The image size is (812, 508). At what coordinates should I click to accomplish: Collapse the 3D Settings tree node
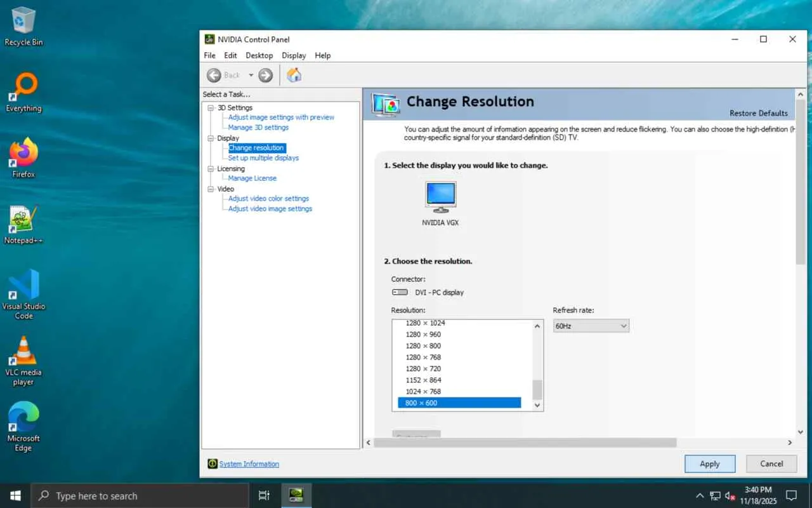click(x=211, y=108)
